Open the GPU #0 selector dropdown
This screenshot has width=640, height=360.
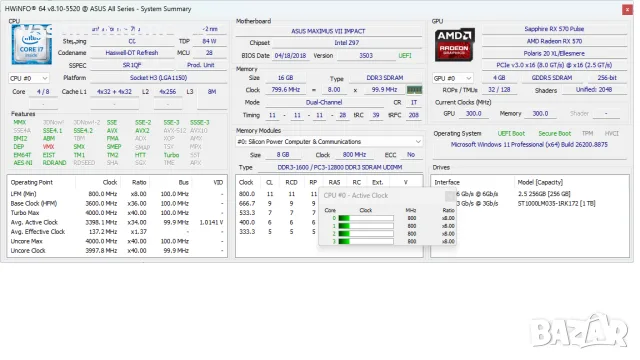coord(453,78)
